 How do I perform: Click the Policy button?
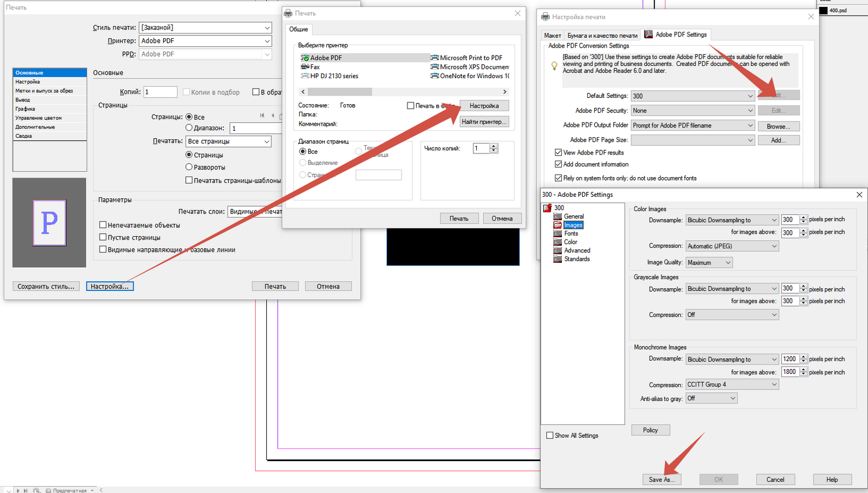(x=650, y=430)
